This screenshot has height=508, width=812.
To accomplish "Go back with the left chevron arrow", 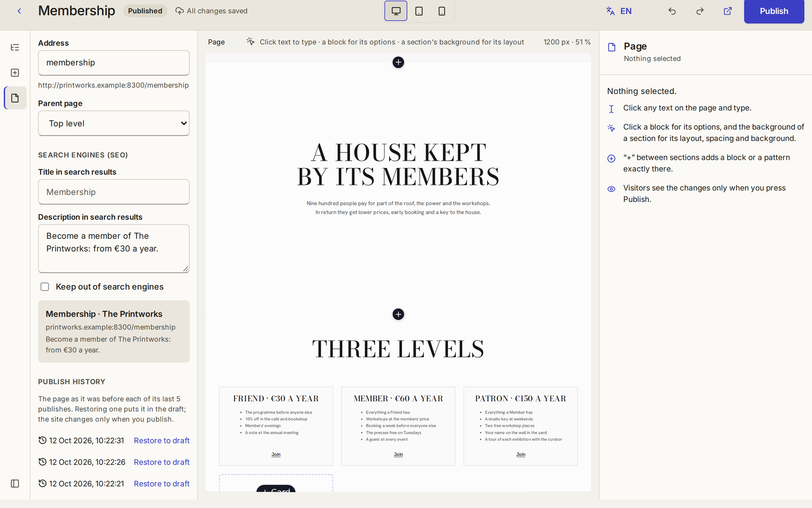I will [x=19, y=11].
